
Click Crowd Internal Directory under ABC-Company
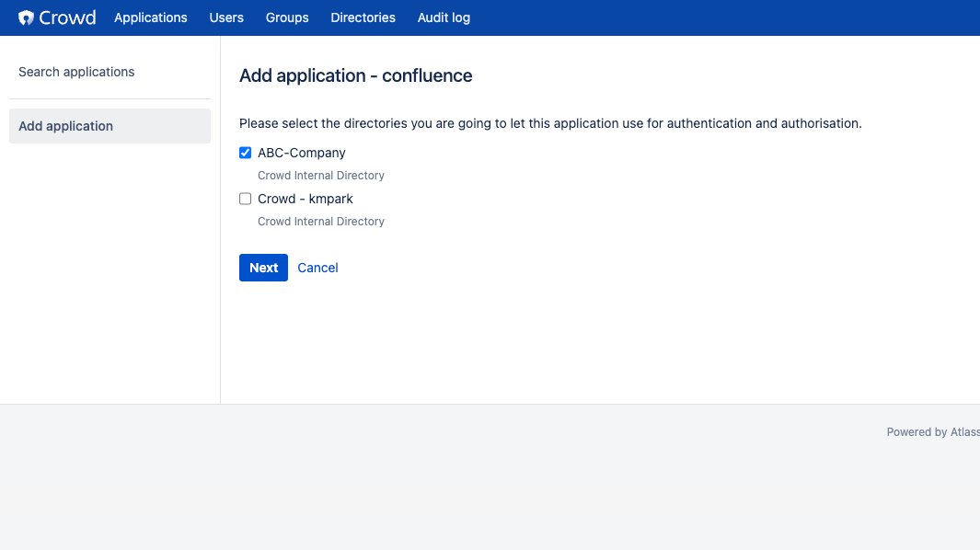pos(320,176)
